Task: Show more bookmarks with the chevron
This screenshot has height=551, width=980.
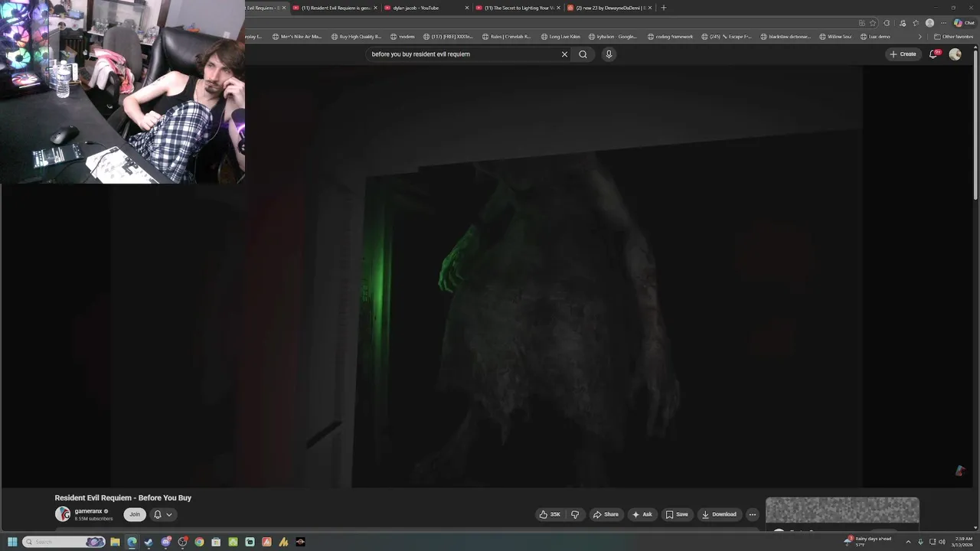Action: [x=920, y=37]
